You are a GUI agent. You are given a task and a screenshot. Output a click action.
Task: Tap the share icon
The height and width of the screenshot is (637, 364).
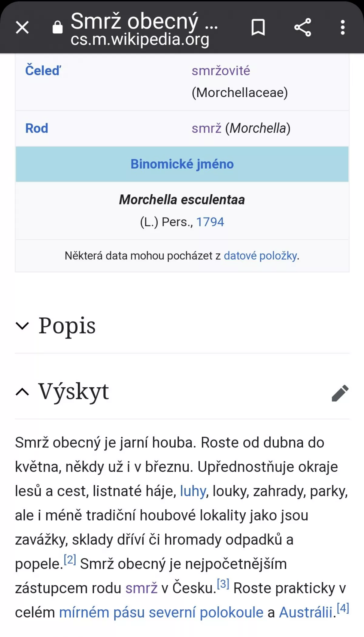click(x=303, y=27)
